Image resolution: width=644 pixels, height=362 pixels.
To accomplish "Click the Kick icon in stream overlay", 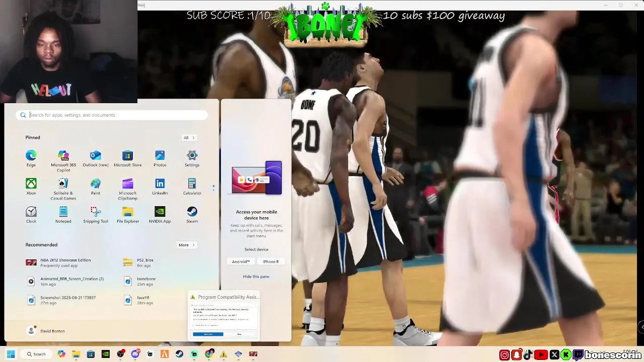I will (567, 355).
